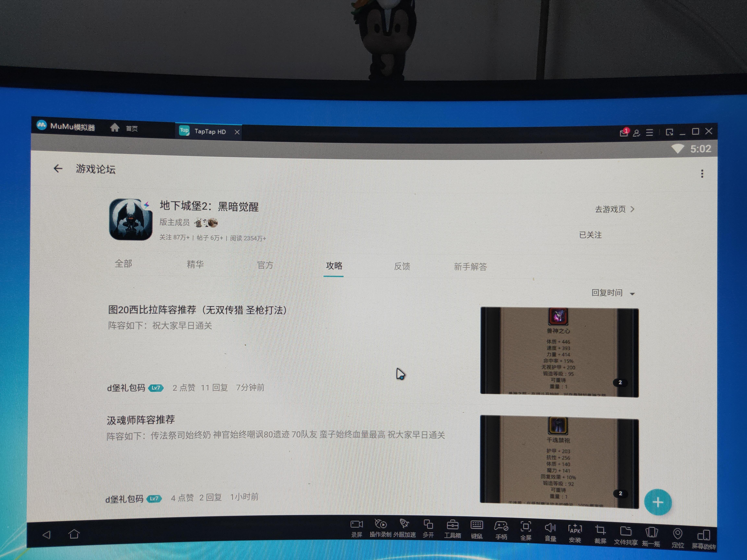
Task: Switch to the 新手解答 tab
Action: (x=470, y=267)
